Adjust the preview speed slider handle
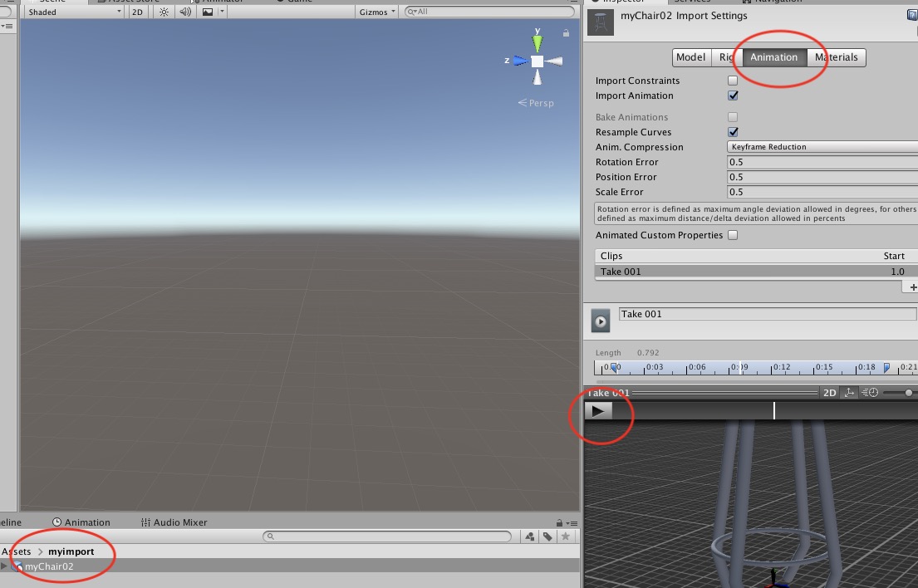918x588 pixels. click(908, 393)
